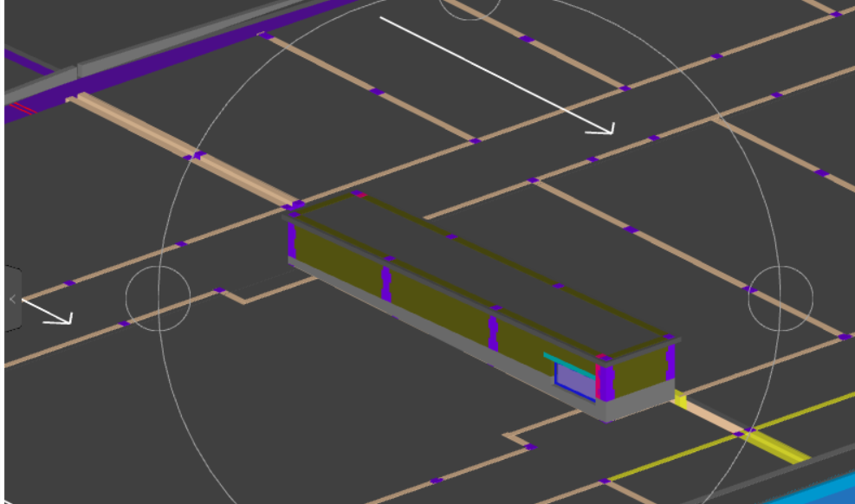
Task: Click the right orbit ring handle
Action: pos(781,299)
